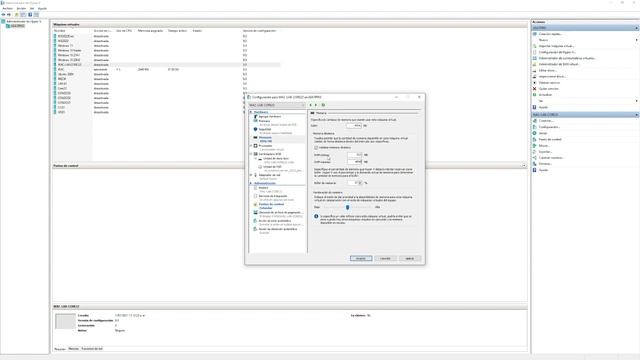Image resolution: width=640 pixels, height=360 pixels.
Task: Click Aplicar button in settings dialog
Action: pos(410,258)
